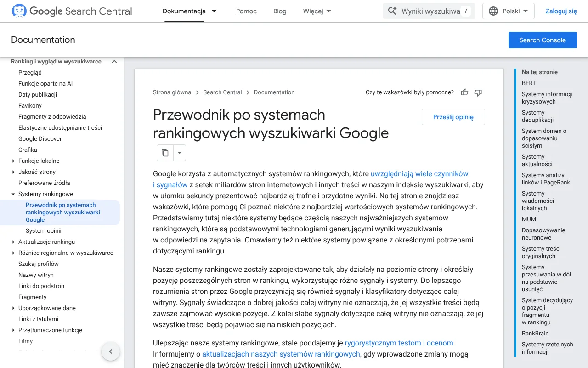Click the search sparkle magnifier icon
Image resolution: width=588 pixels, height=368 pixels.
pyautogui.click(x=392, y=11)
